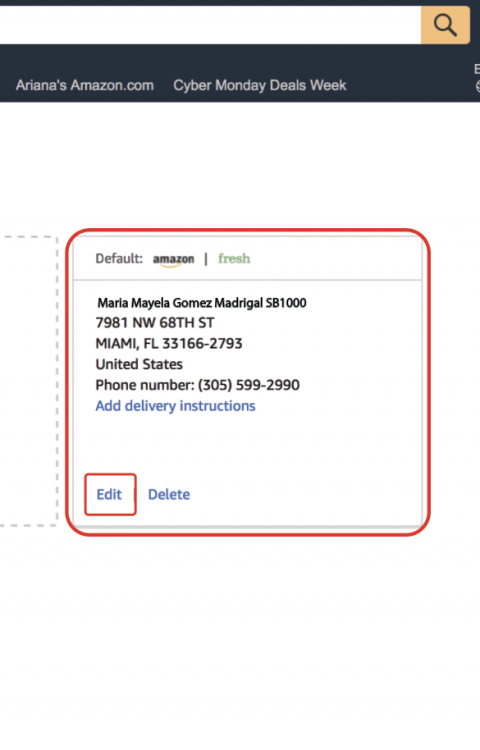Open Ariana's Amazon.com page
Viewport: 480px width, 750px height.
(85, 85)
